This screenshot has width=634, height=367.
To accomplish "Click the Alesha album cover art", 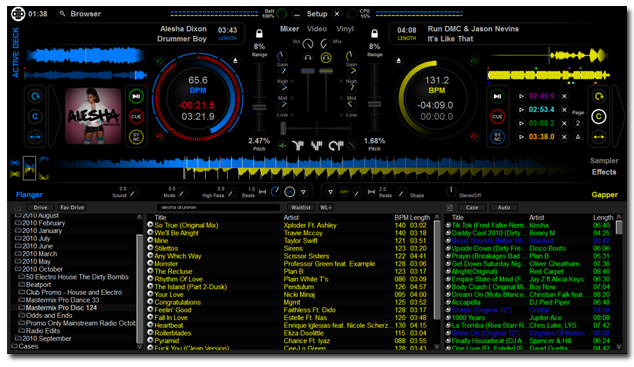I will [x=93, y=116].
